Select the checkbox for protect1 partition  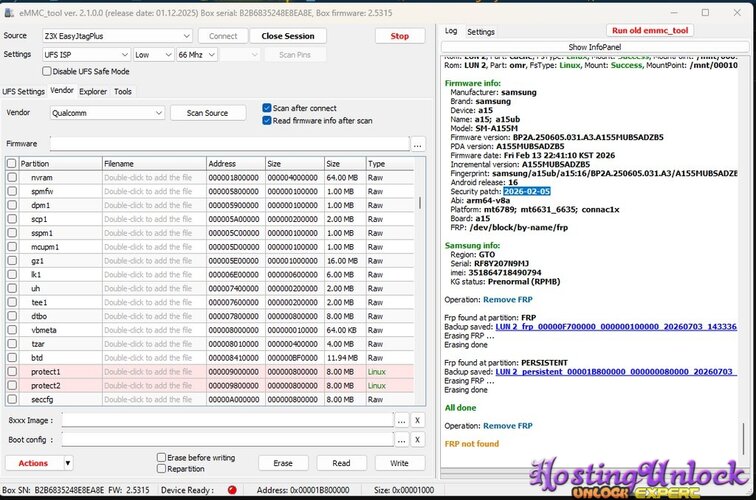point(12,371)
